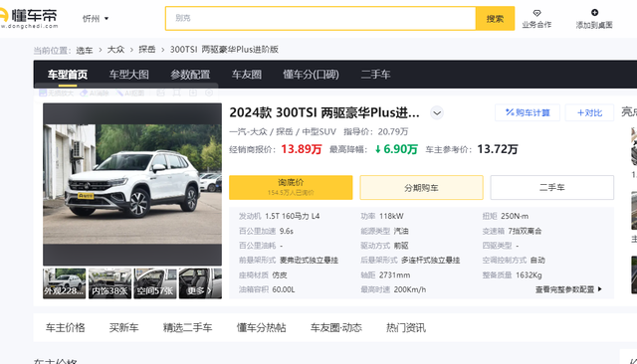Click the 购车计算 button
Viewport: 637px width, 364px height.
528,112
